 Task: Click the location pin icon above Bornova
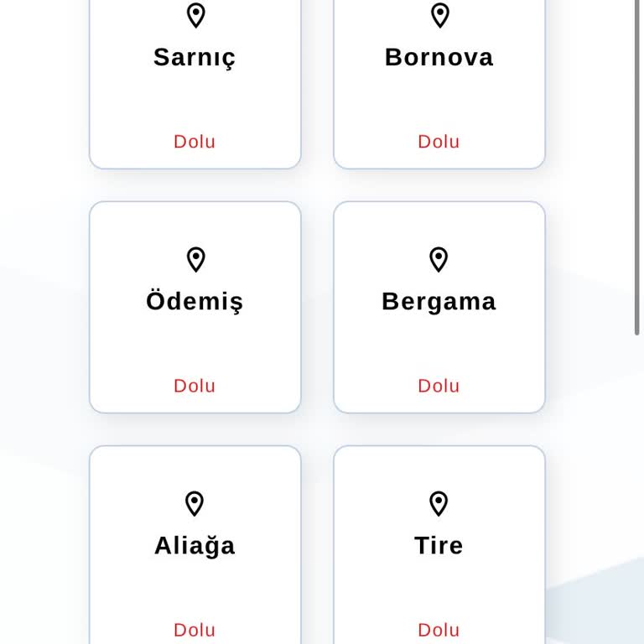(x=439, y=15)
